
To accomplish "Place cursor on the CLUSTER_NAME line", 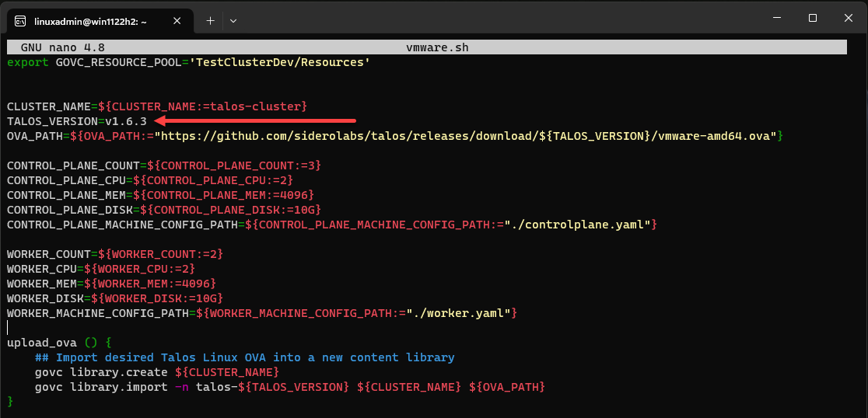I will point(156,106).
